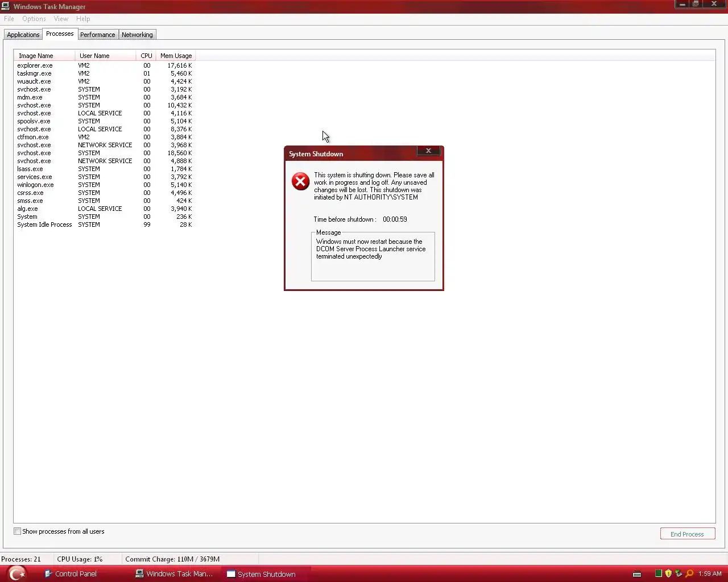
Task: Select the smss.exe process
Action: pos(105,201)
